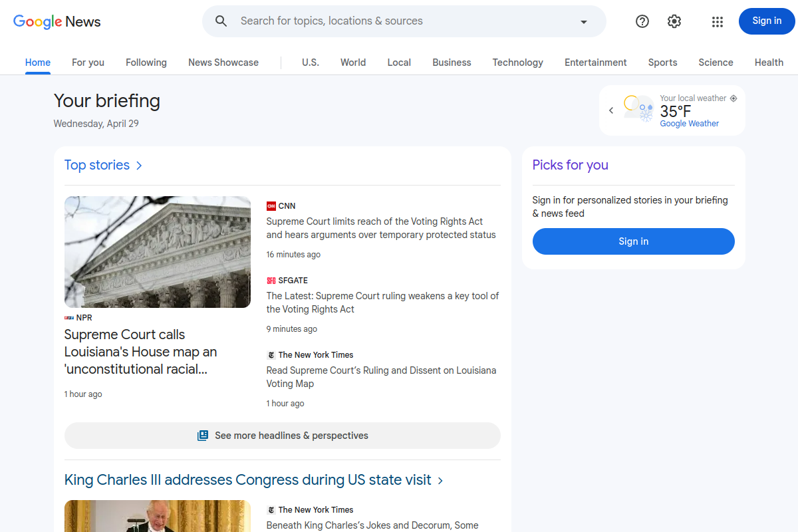Open the King Charles photo thumbnail
The height and width of the screenshot is (532, 798).
pyautogui.click(x=158, y=516)
